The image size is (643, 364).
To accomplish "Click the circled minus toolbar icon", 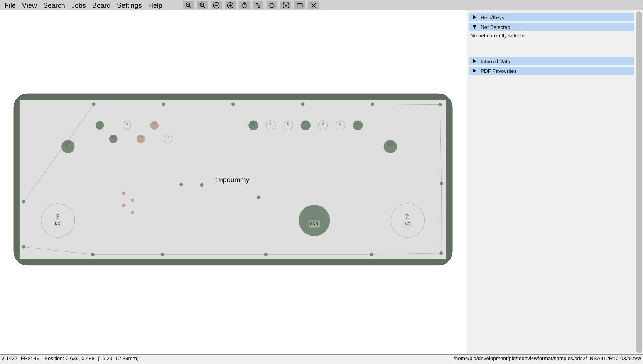I will coord(216,5).
